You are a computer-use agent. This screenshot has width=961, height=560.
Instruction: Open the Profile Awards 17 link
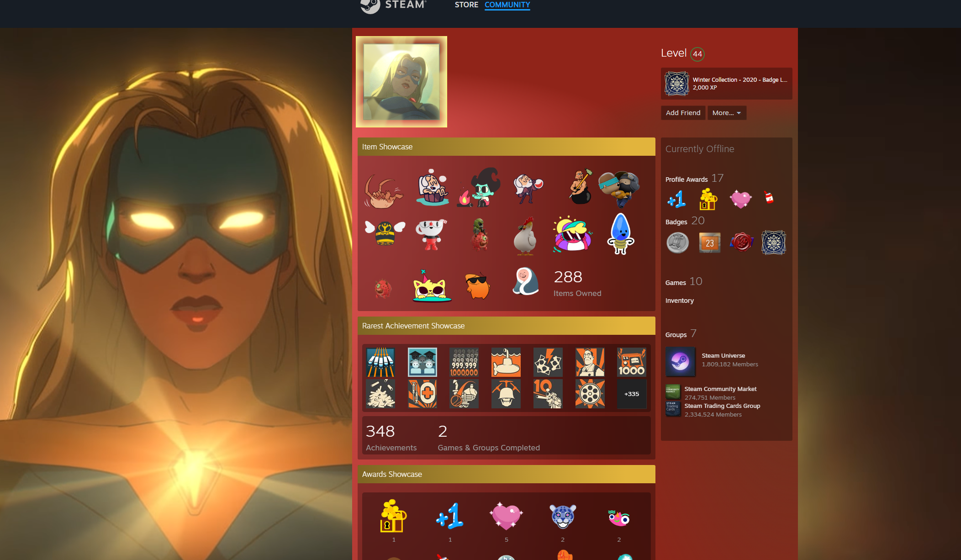[694, 178]
